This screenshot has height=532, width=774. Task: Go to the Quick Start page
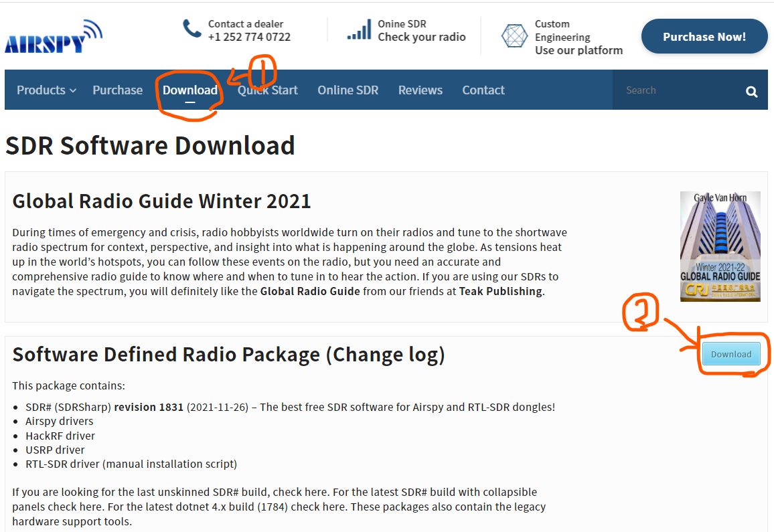pyautogui.click(x=268, y=90)
